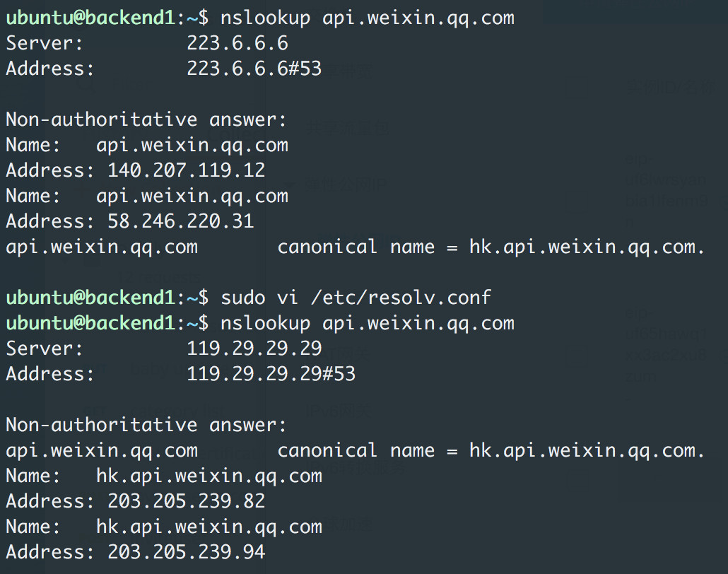Click the IP address 58.246.220.31
Viewport: 728px width, 574px height.
click(180, 221)
